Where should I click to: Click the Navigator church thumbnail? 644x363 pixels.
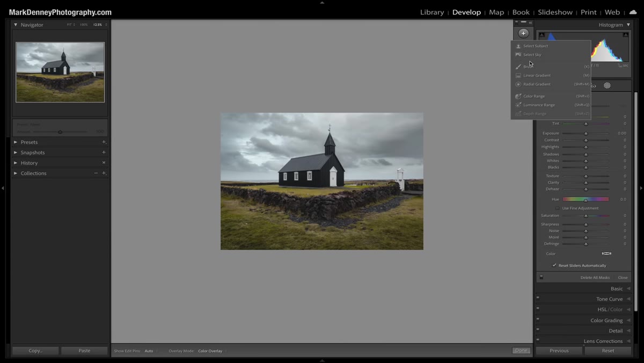[x=60, y=72]
